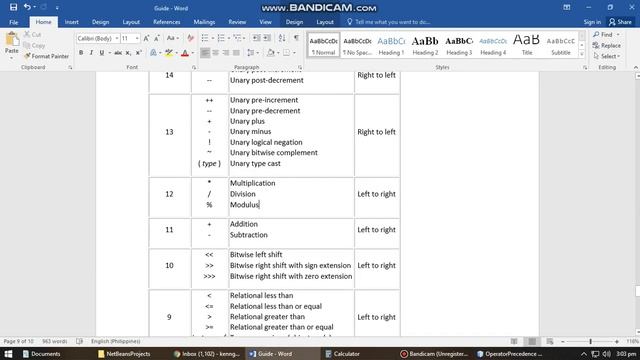Toggle bold formatting
This screenshot has width=640, height=360.
click(x=81, y=53)
